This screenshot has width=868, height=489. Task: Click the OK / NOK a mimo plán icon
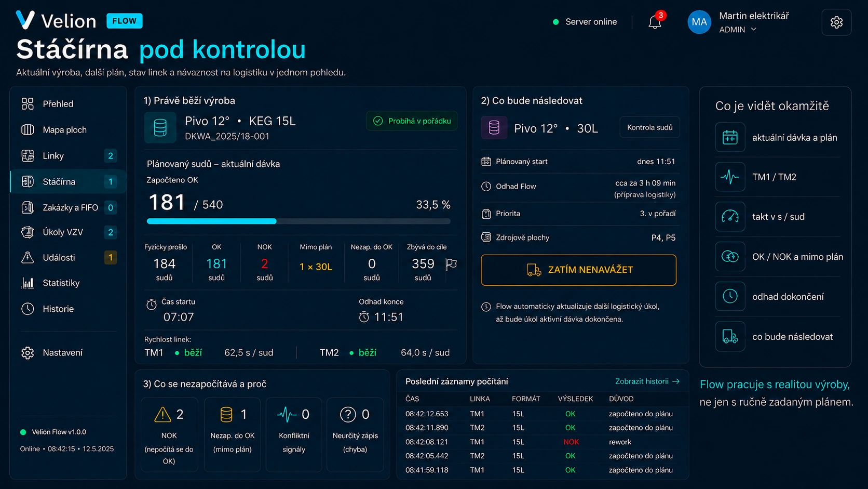[730, 257]
